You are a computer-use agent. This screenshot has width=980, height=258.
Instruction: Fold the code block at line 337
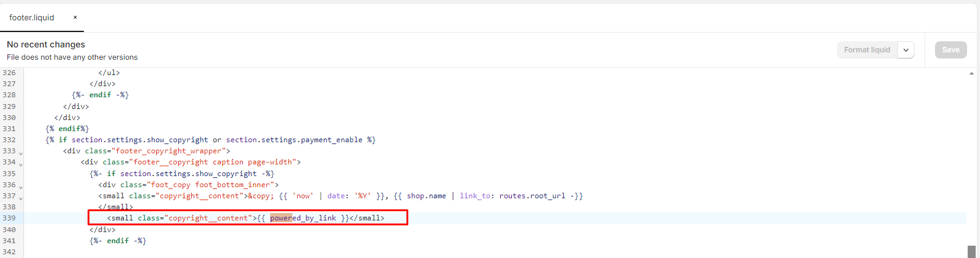coord(20,198)
